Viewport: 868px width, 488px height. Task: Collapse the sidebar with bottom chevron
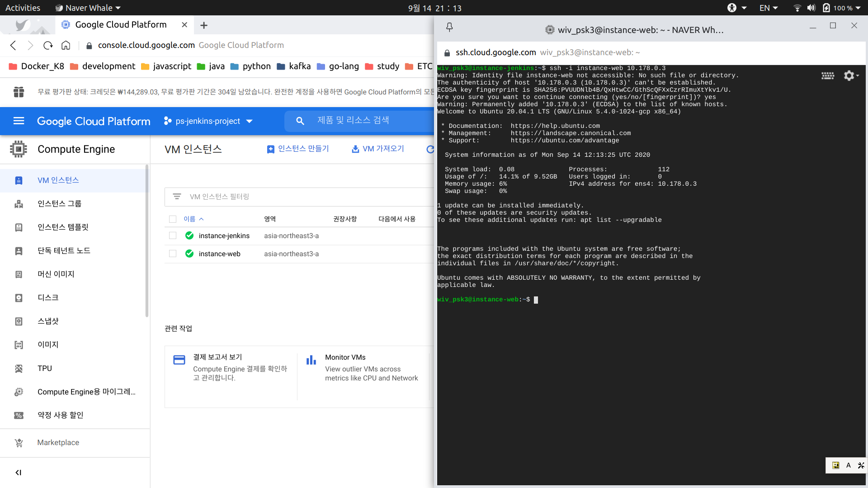point(19,473)
